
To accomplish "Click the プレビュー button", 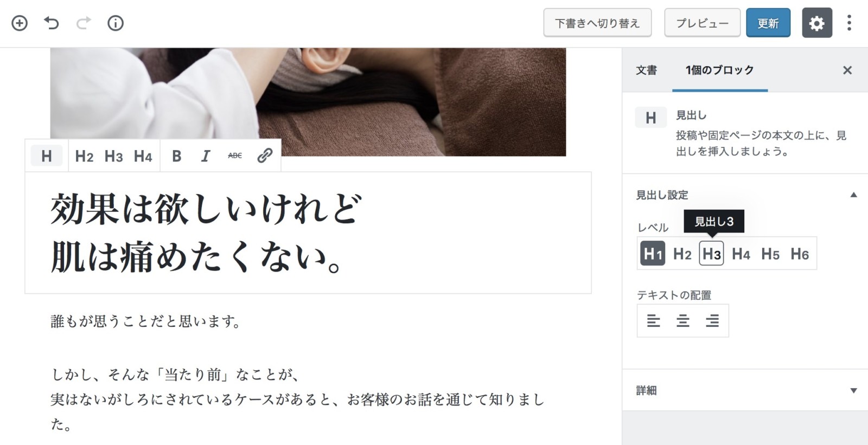I will (703, 23).
